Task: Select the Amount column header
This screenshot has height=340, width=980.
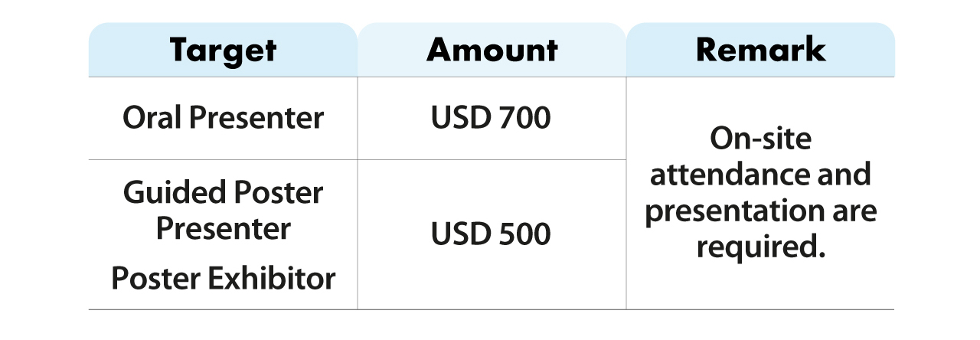Action: pos(492,51)
